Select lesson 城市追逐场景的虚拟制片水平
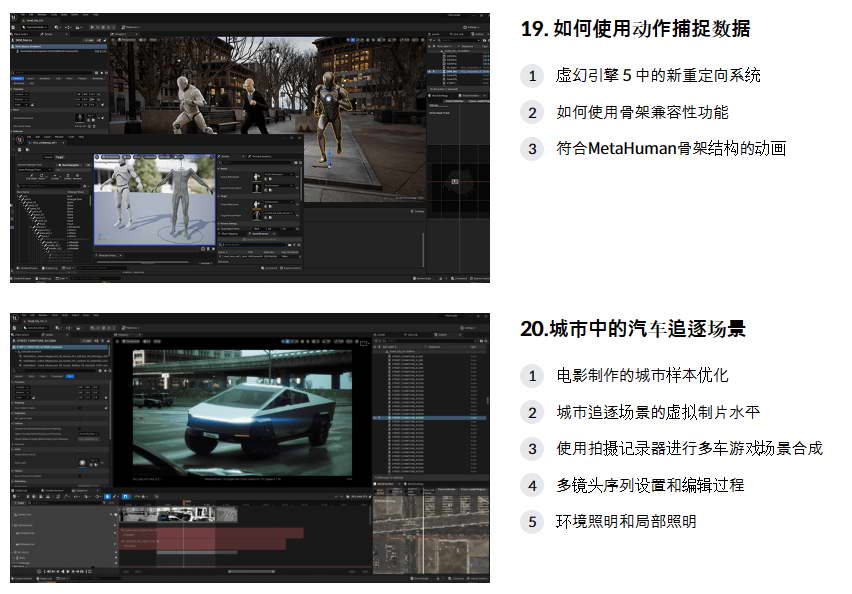 (658, 412)
